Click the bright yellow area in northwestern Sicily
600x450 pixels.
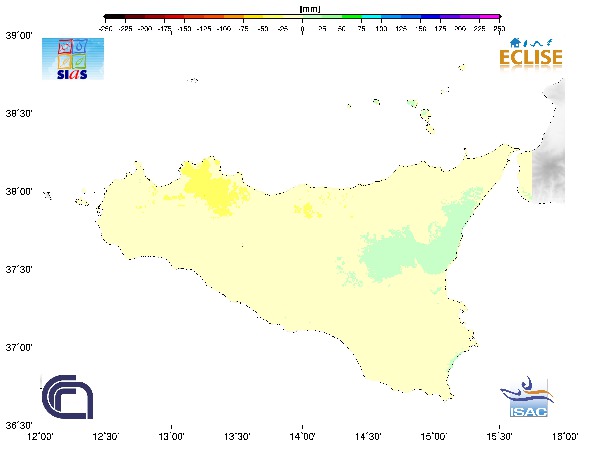click(210, 188)
